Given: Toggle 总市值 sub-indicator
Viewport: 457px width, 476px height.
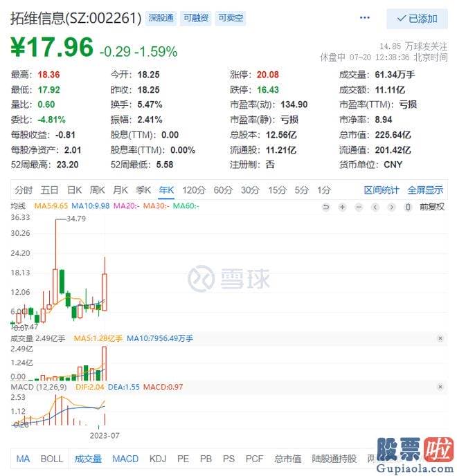Looking at the screenshot, I should pyautogui.click(x=287, y=459).
